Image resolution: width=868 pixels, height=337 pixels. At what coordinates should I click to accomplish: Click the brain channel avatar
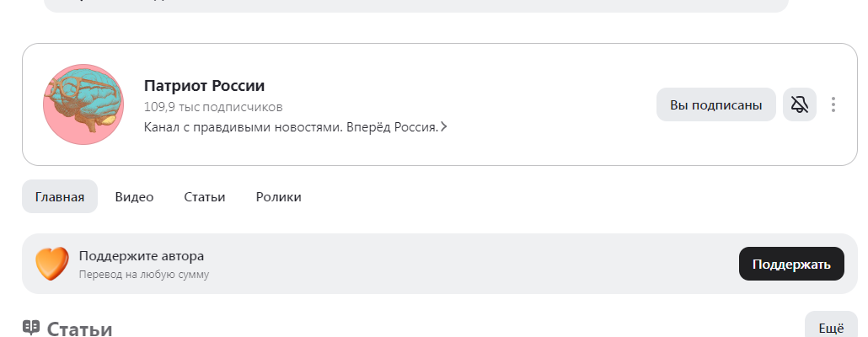click(x=83, y=104)
